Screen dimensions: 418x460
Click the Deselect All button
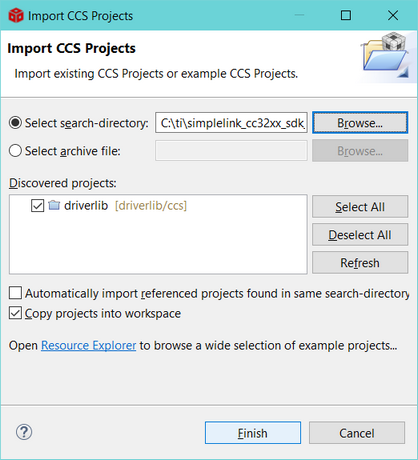pyautogui.click(x=360, y=235)
